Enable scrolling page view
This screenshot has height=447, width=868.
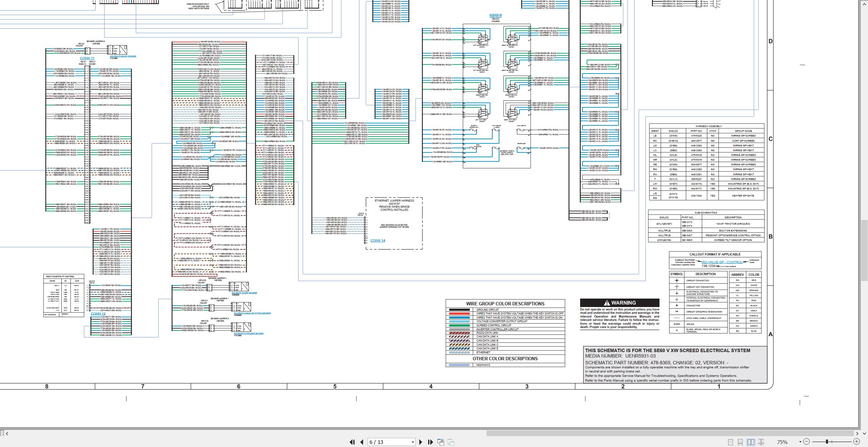[x=741, y=442]
